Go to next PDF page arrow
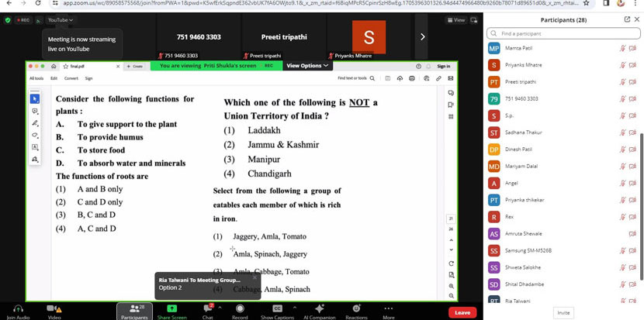 452,249
